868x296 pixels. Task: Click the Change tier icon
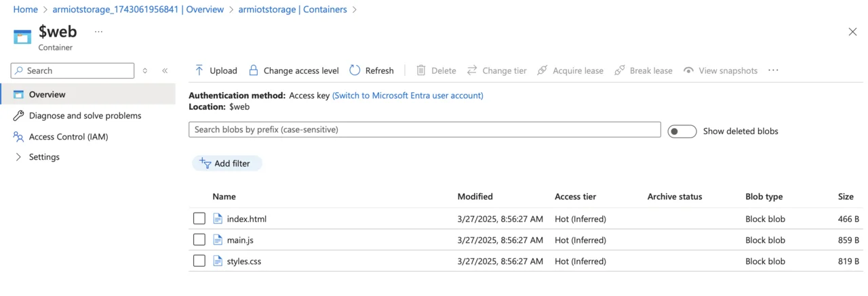473,70
